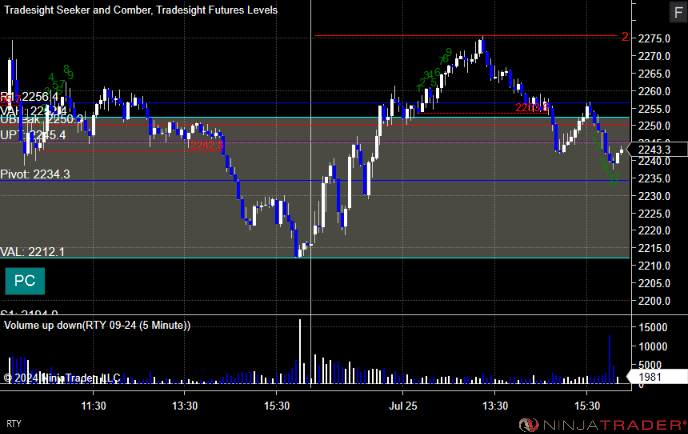
Task: Click the 2275.0 price axis label
Action: click(654, 39)
